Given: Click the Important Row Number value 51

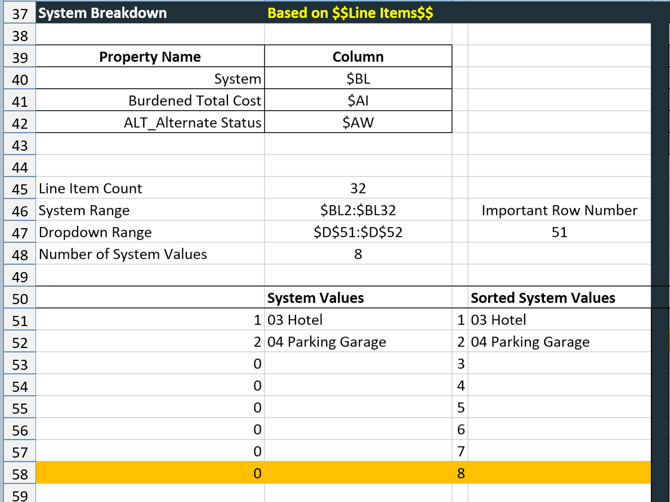Looking at the screenshot, I should coord(558,232).
